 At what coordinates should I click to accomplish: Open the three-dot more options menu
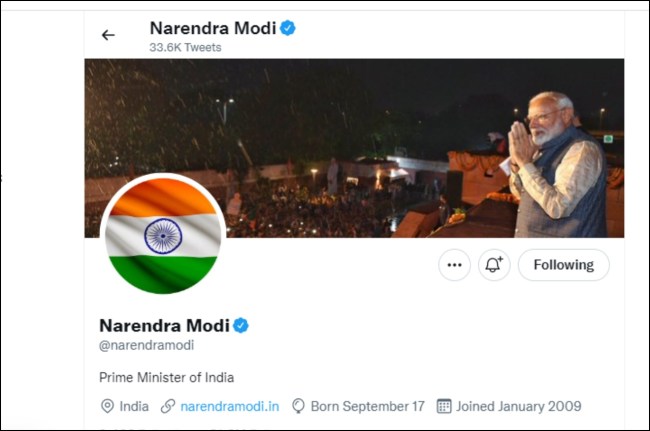pos(454,265)
